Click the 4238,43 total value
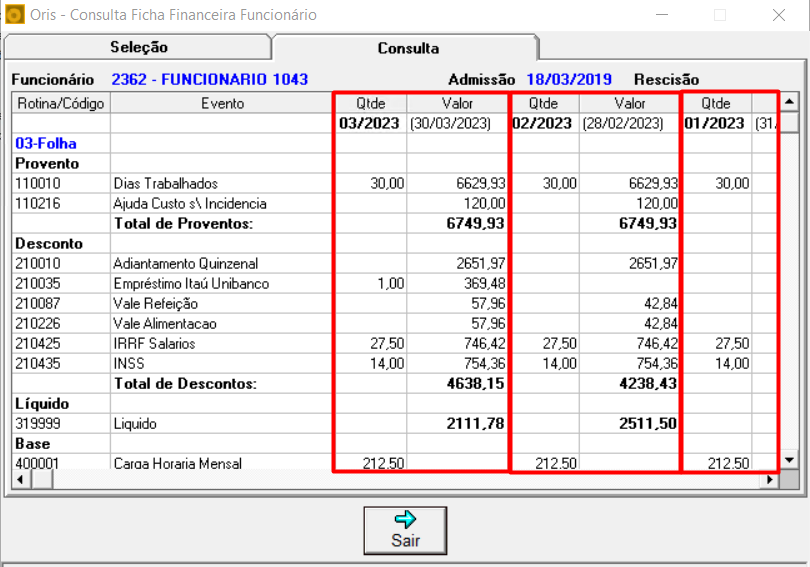Image resolution: width=810 pixels, height=567 pixels. (648, 384)
